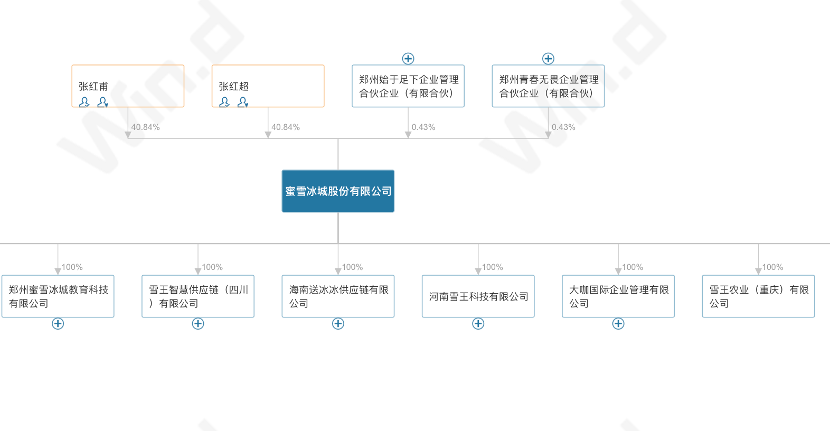
Task: Click plain person icon under 张红甫
Action: coord(84,102)
